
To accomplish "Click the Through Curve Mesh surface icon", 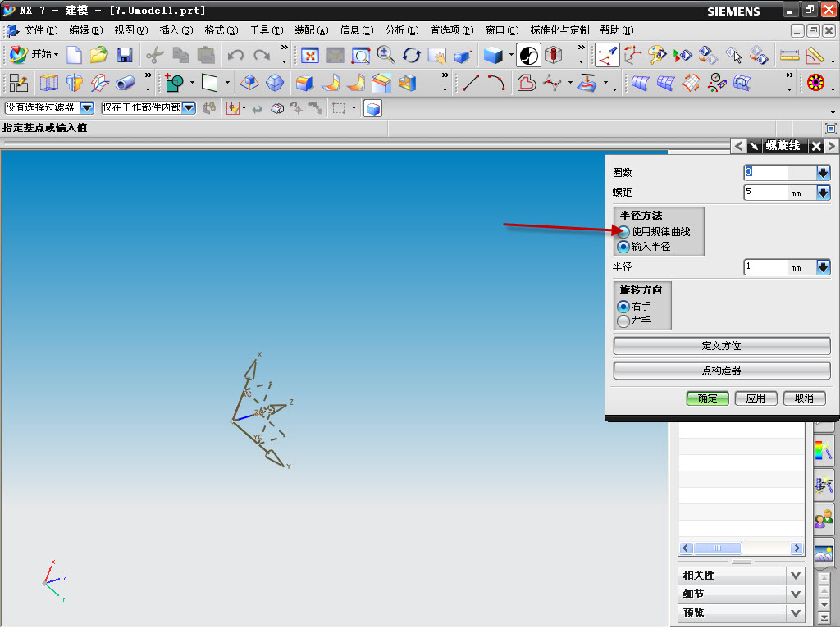I will pyautogui.click(x=664, y=83).
